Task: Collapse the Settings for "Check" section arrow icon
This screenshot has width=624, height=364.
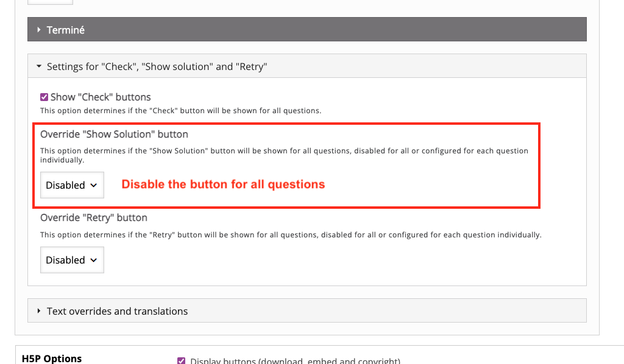Action: click(x=39, y=66)
